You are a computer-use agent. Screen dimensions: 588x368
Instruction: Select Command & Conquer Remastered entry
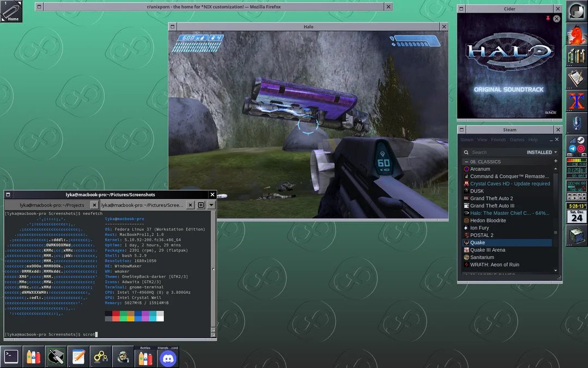[x=507, y=177]
